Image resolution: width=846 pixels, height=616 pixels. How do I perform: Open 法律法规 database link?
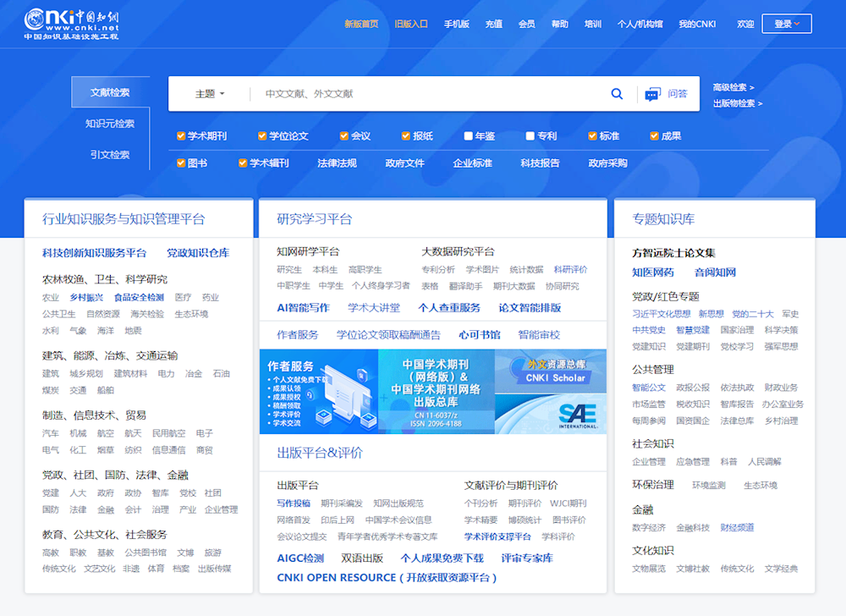pyautogui.click(x=338, y=163)
